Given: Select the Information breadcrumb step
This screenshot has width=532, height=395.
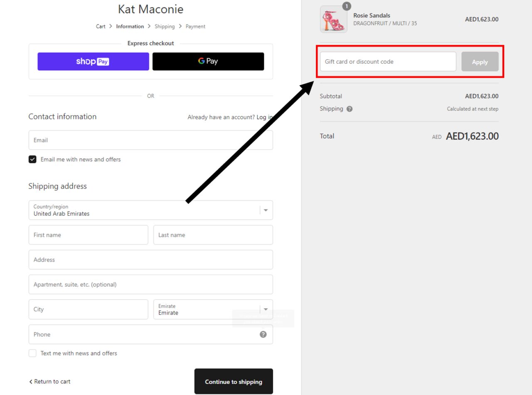Looking at the screenshot, I should coord(130,27).
